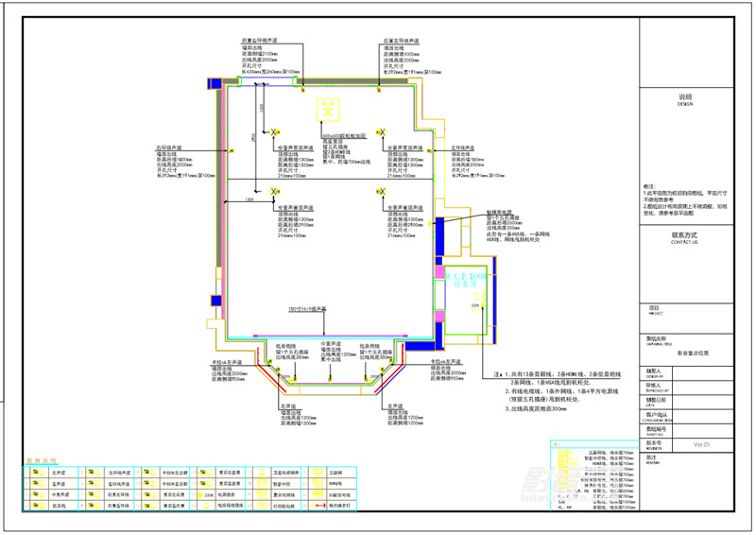This screenshot has height=535, width=756.
Task: Select the 左声道 speaker legend icon
Action: pyautogui.click(x=38, y=473)
